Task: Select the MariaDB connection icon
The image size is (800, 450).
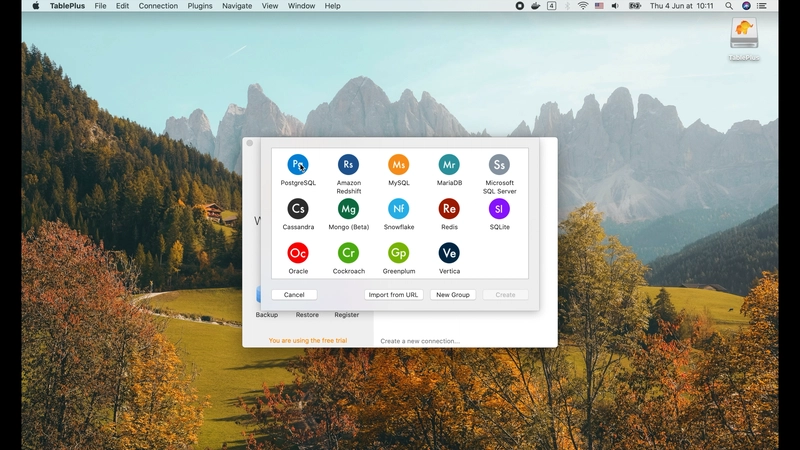Action: pos(449,165)
